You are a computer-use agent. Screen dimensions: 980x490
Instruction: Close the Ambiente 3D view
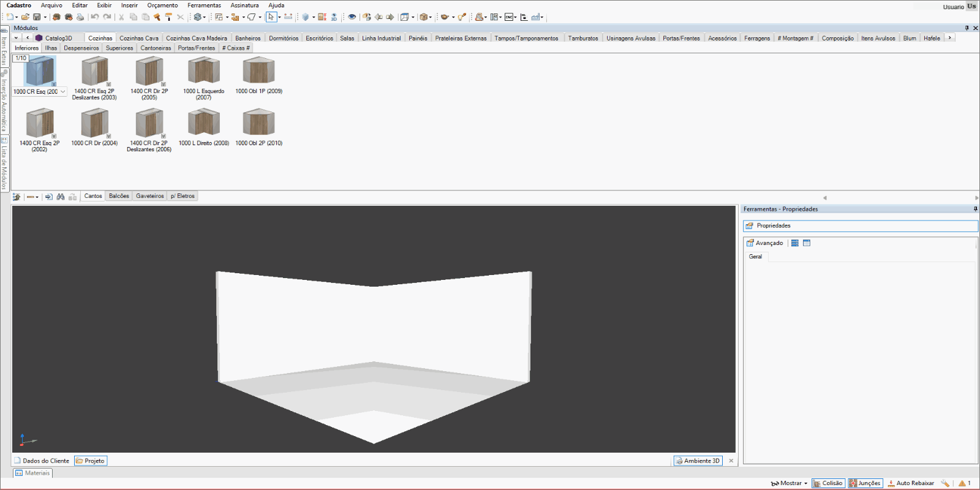731,461
